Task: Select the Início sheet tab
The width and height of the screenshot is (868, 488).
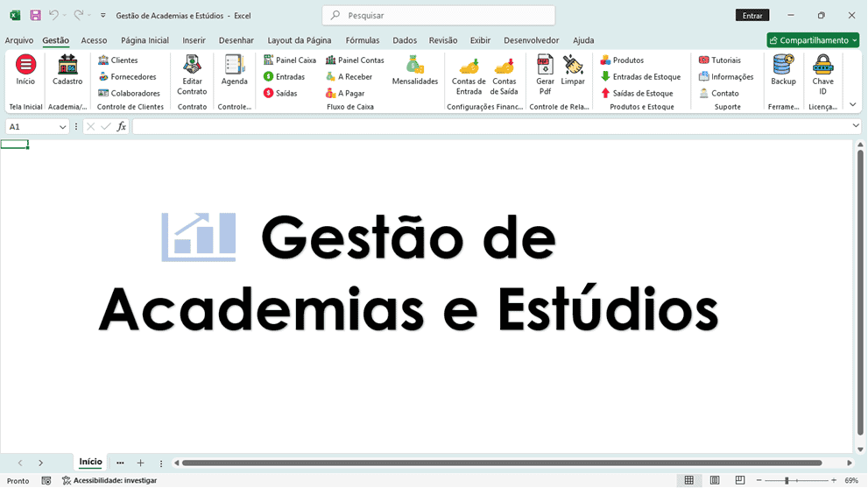Action: point(90,462)
